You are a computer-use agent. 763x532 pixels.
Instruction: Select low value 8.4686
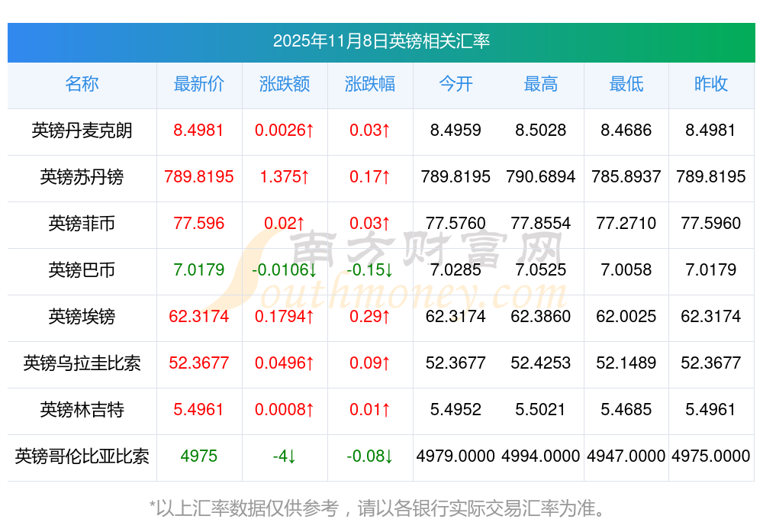click(626, 130)
